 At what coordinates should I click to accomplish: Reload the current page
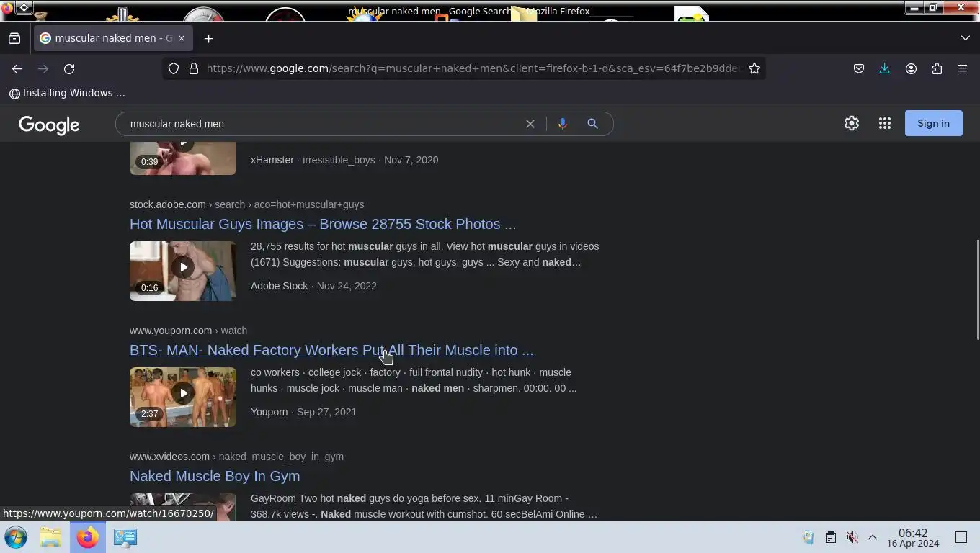(69, 68)
